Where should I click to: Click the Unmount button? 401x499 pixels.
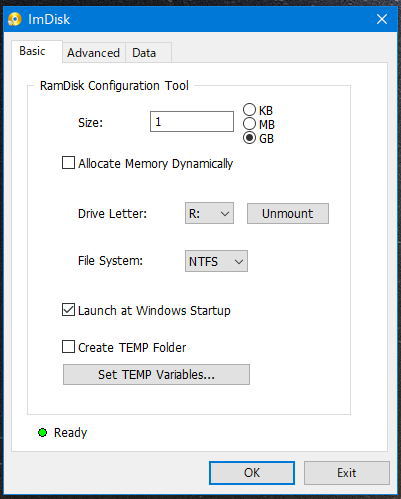click(x=288, y=213)
